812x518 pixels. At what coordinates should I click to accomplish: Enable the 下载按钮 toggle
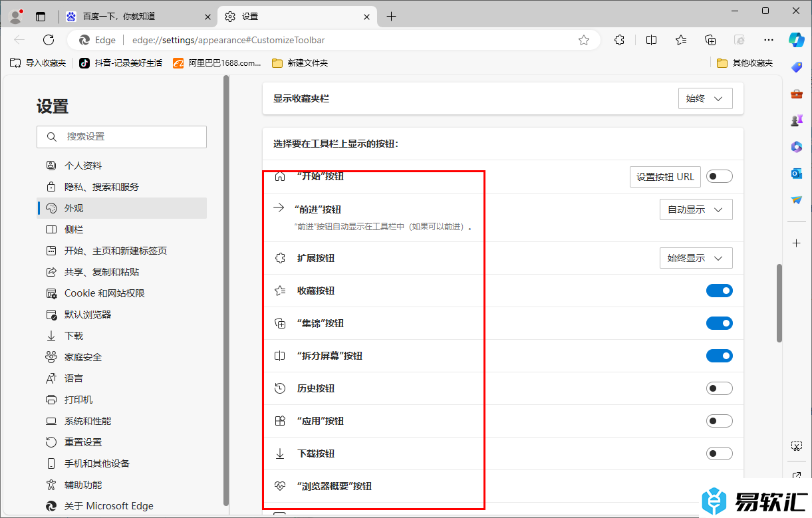pyautogui.click(x=720, y=453)
